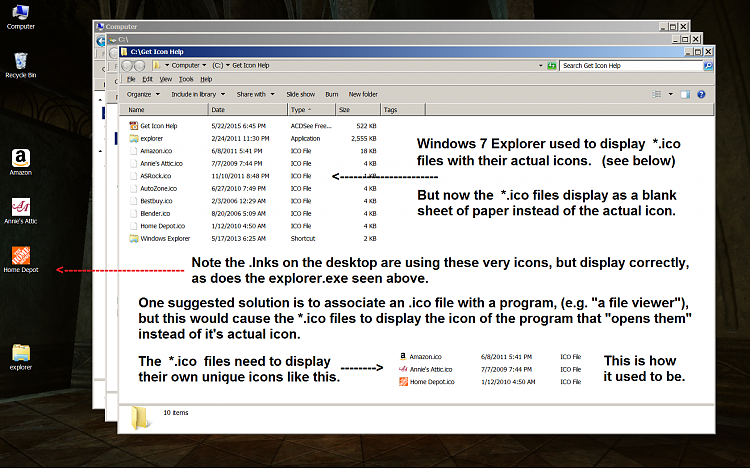
Task: Click the search magnifier icon
Action: click(708, 65)
